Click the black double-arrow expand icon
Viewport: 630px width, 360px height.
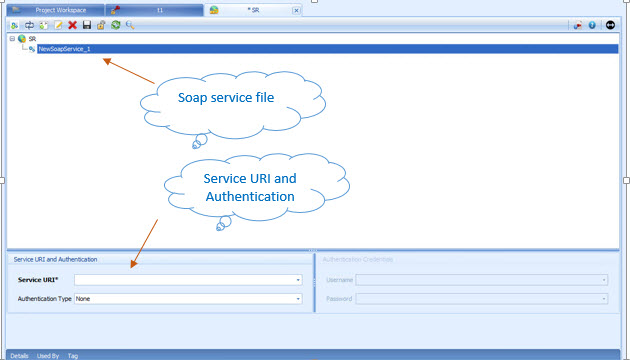[610, 25]
